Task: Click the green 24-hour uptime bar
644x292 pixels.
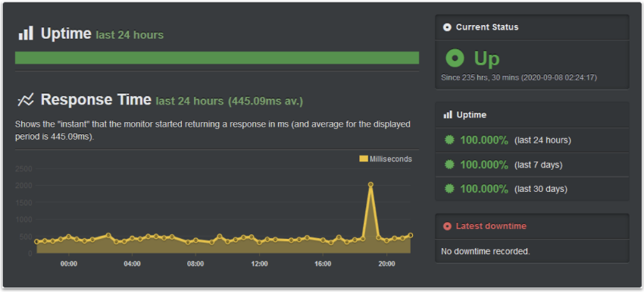Action: point(217,58)
